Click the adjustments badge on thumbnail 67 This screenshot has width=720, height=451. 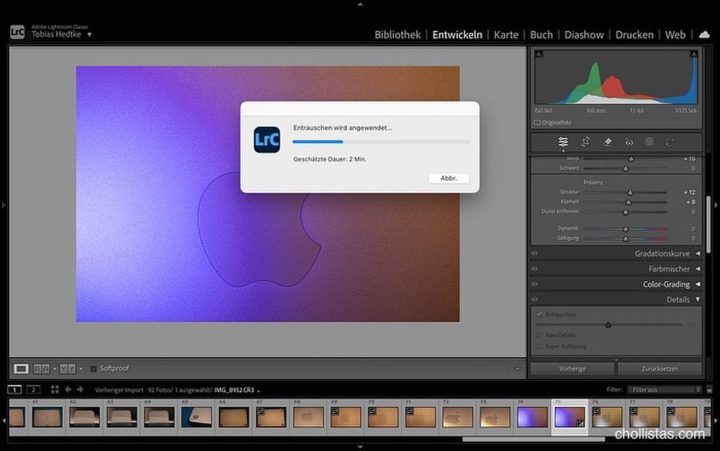261,412
